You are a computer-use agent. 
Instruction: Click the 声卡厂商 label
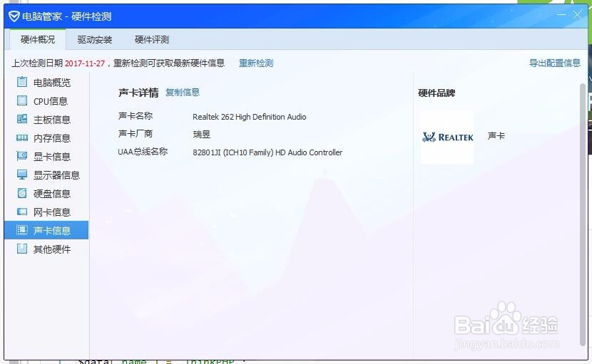point(136,133)
